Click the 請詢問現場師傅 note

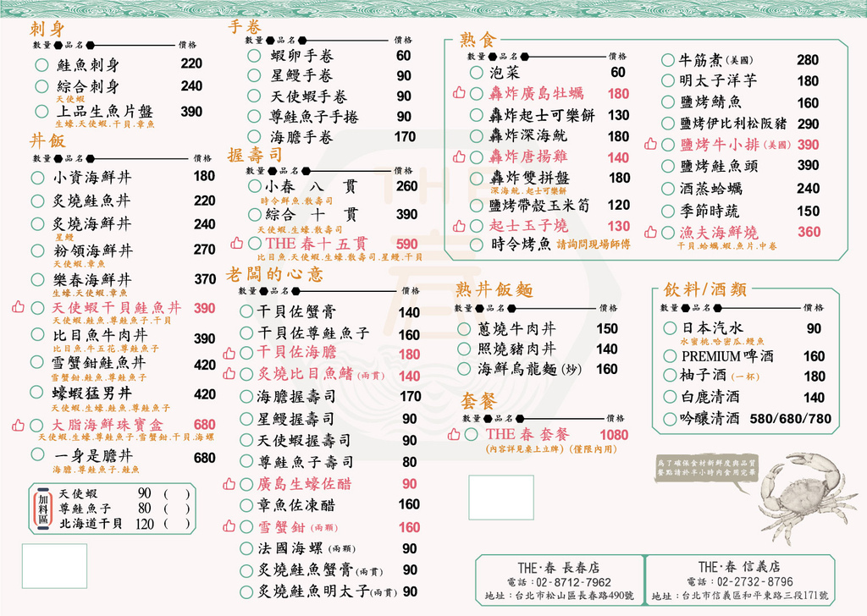pyautogui.click(x=593, y=245)
